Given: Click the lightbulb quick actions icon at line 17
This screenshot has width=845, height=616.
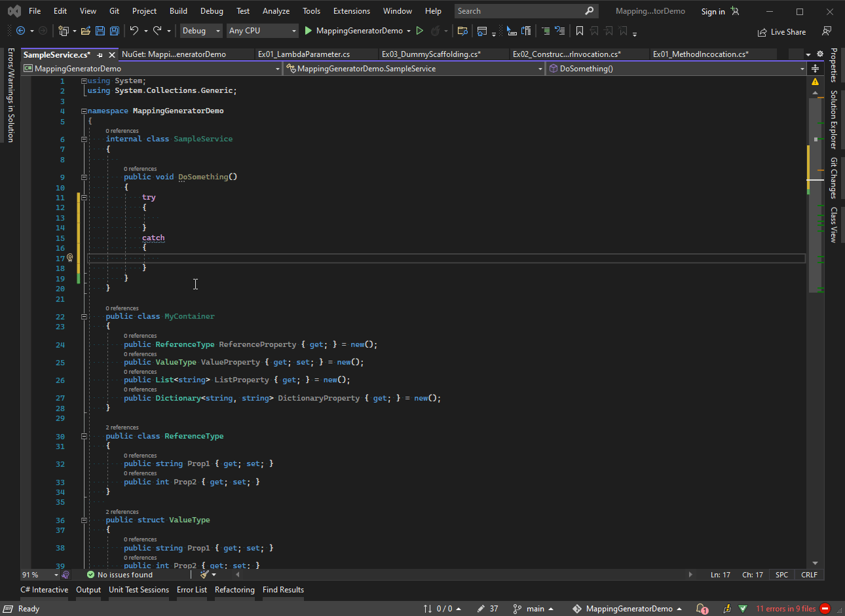Looking at the screenshot, I should [70, 258].
